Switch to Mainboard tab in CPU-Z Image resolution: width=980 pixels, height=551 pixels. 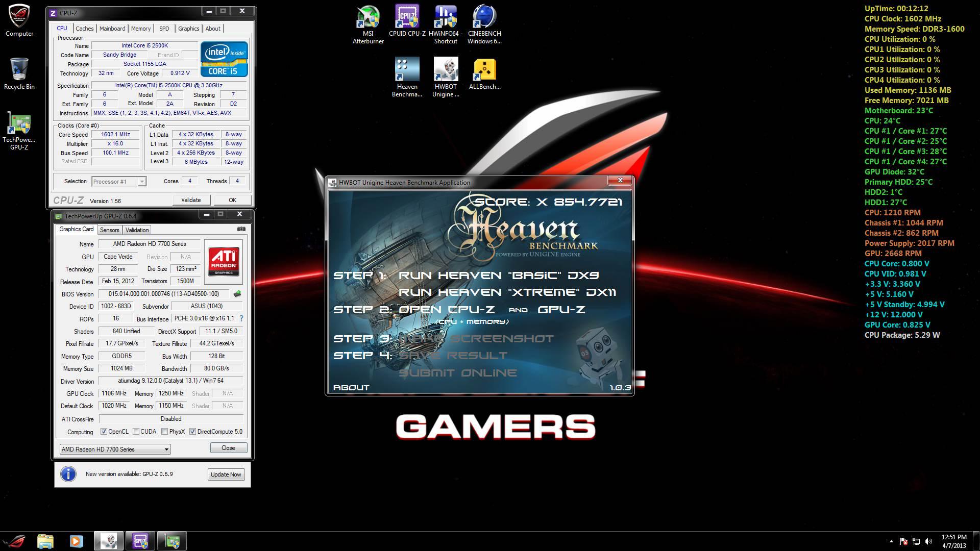click(112, 29)
